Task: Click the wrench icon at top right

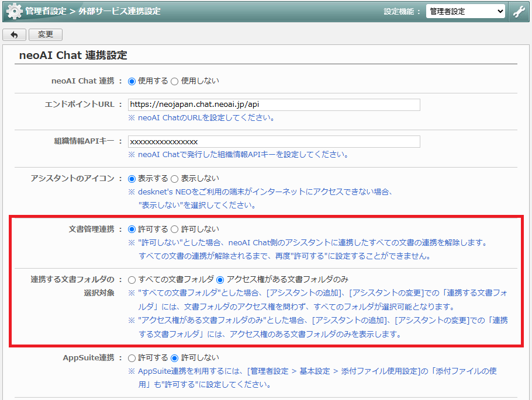Action: click(519, 12)
